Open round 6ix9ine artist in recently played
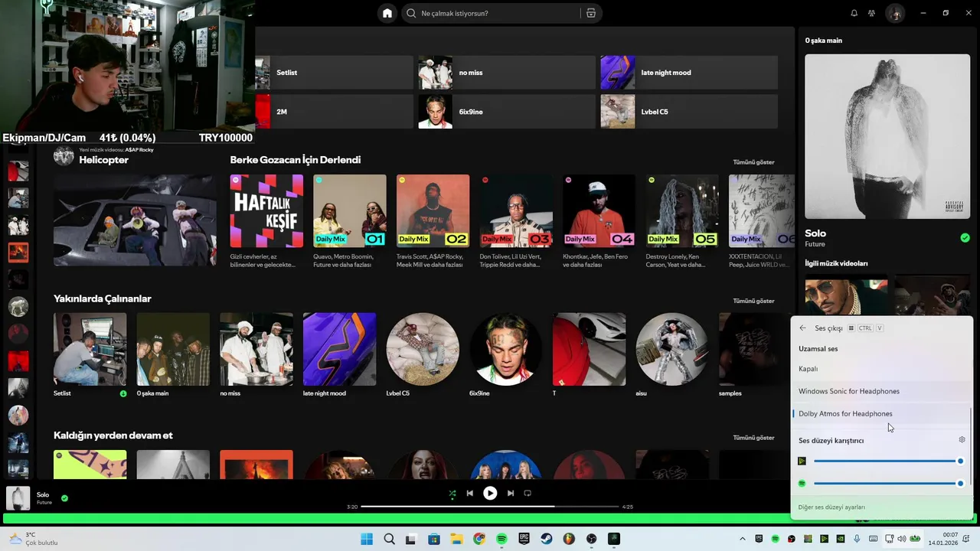Screen dimensions: 980x551 (505, 349)
